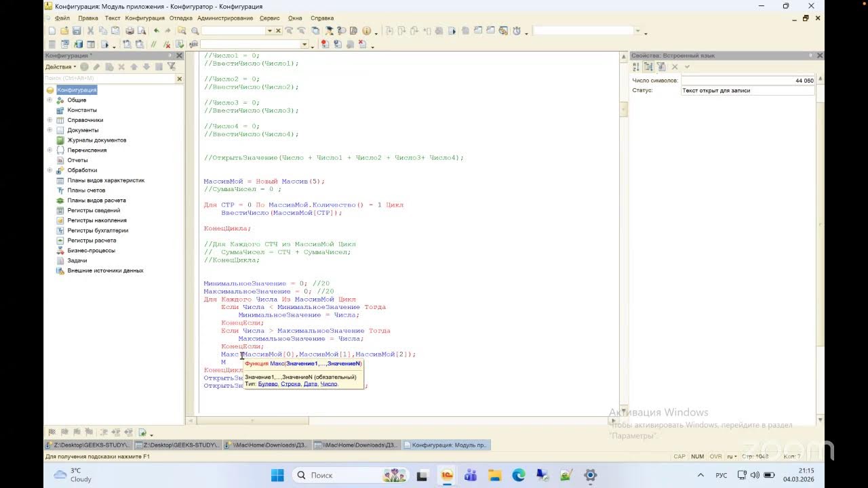Select Бизнес-процессы tree item
868x488 pixels.
(91, 250)
